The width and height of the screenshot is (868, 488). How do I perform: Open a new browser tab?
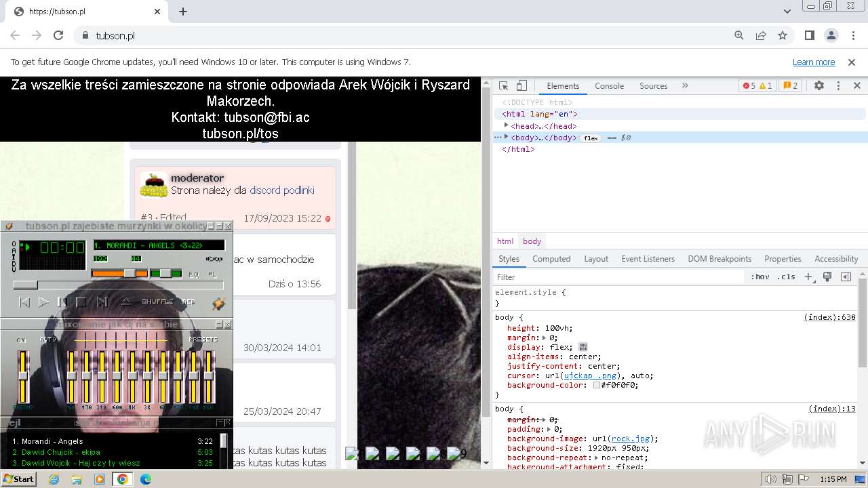tap(183, 12)
